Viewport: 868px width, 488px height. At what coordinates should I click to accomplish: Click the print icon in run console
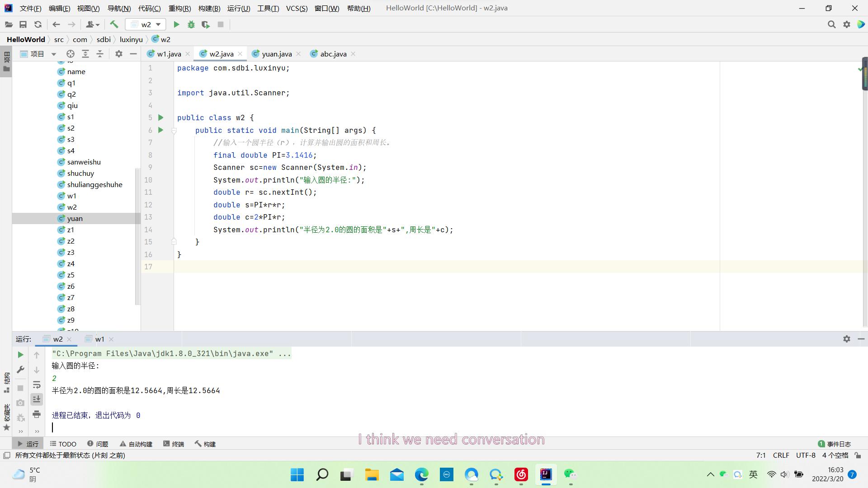click(37, 414)
